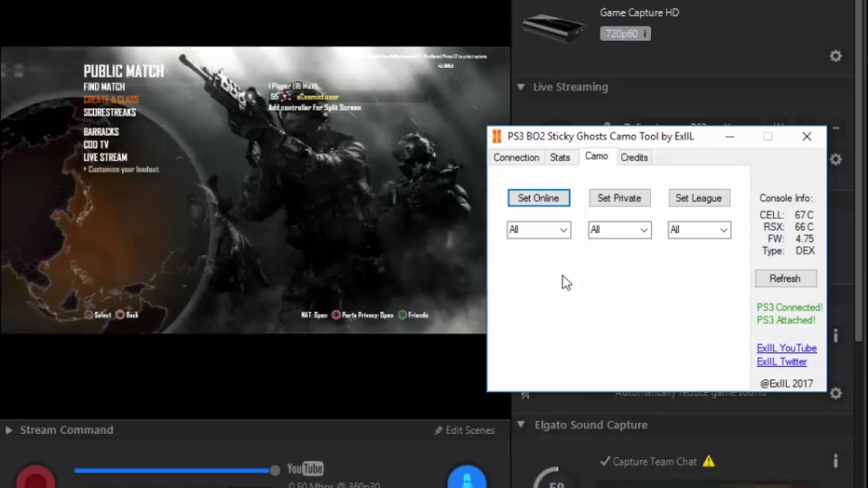The height and width of the screenshot is (488, 868).
Task: Open Live Streaming settings gear icon
Action: pyautogui.click(x=835, y=159)
